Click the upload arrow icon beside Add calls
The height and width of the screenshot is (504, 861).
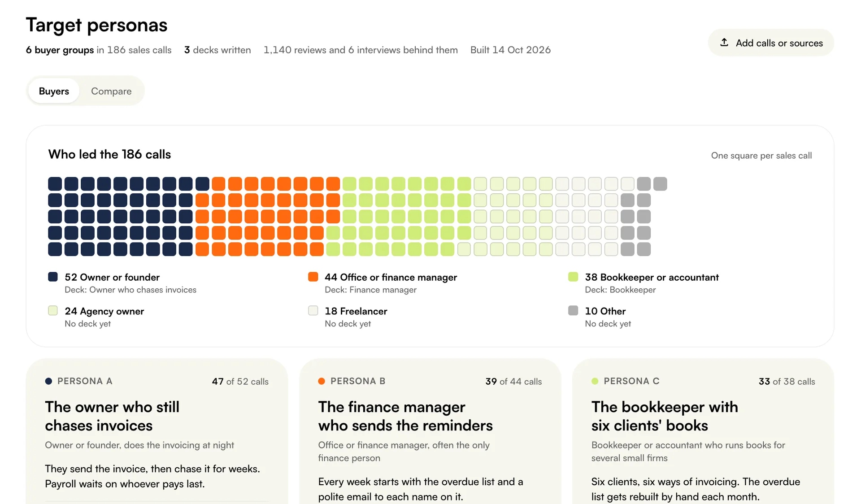point(724,43)
